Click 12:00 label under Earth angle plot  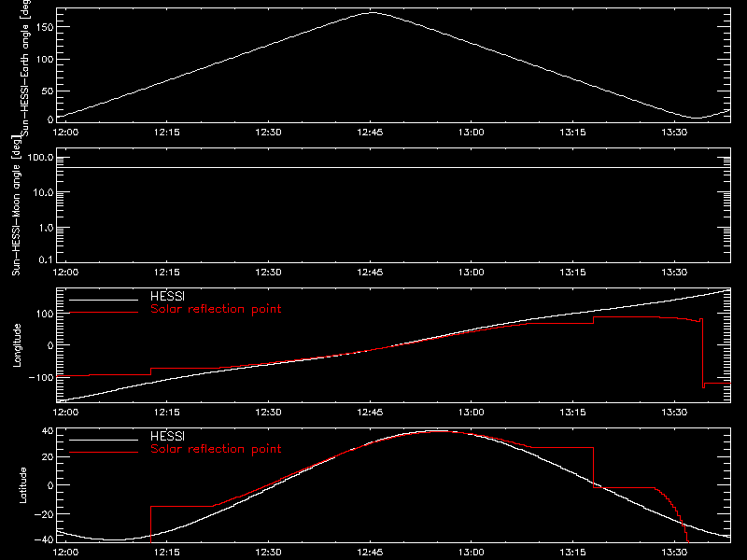(65, 132)
